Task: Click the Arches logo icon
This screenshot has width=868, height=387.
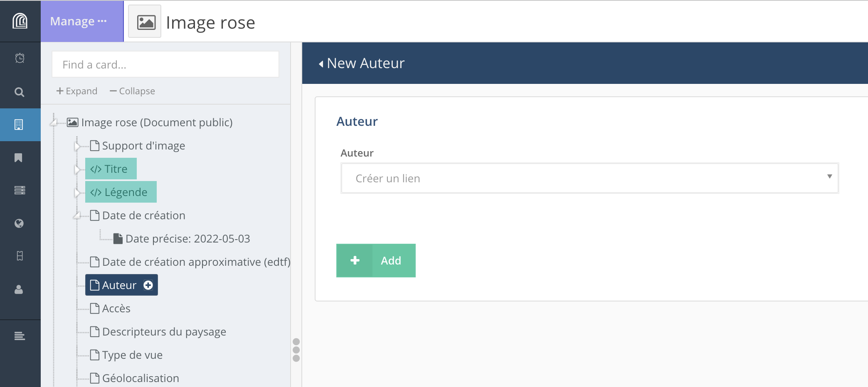Action: pyautogui.click(x=20, y=21)
